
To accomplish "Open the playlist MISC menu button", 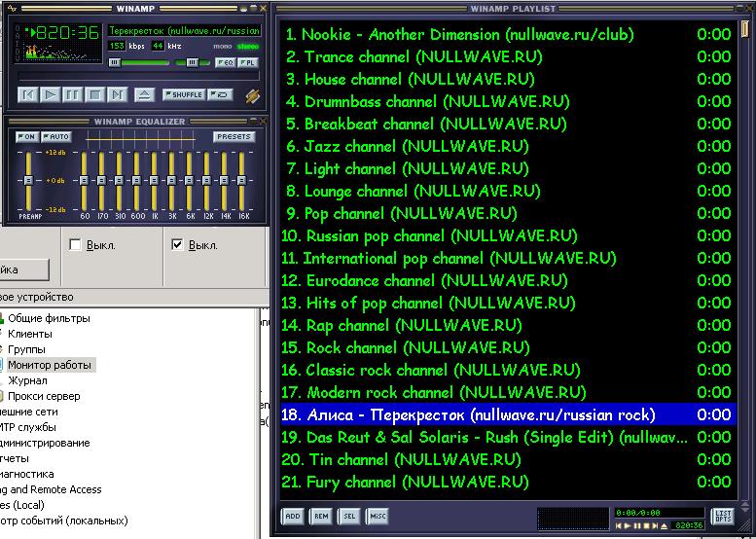I will click(378, 517).
